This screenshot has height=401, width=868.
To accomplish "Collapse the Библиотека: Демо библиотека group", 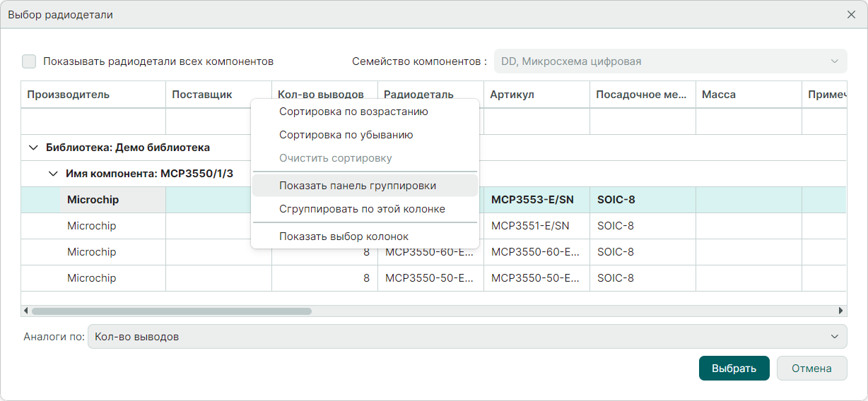I will tap(33, 148).
